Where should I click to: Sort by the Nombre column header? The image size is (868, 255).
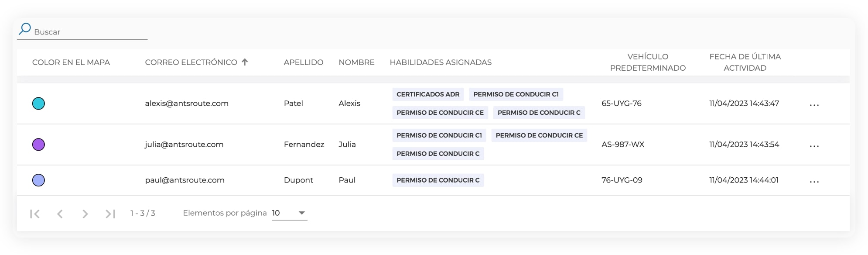pyautogui.click(x=356, y=62)
